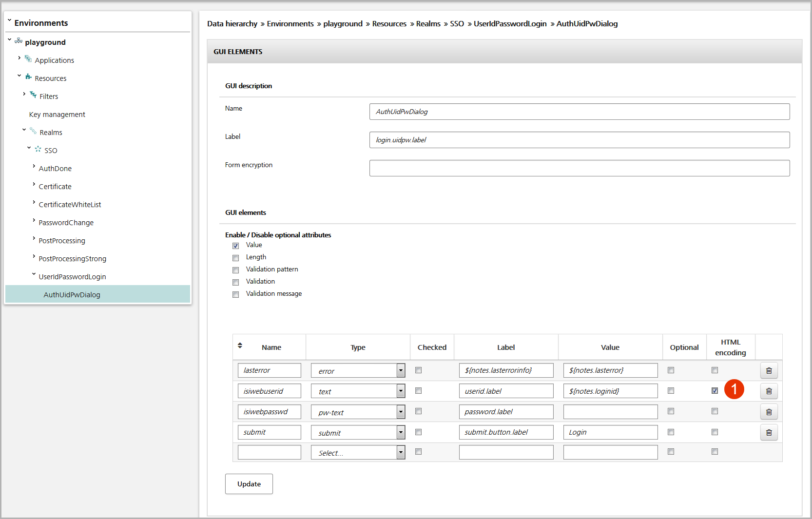The image size is (812, 519).
Task: Select the AuthUidPwDialog tree item
Action: (97, 294)
